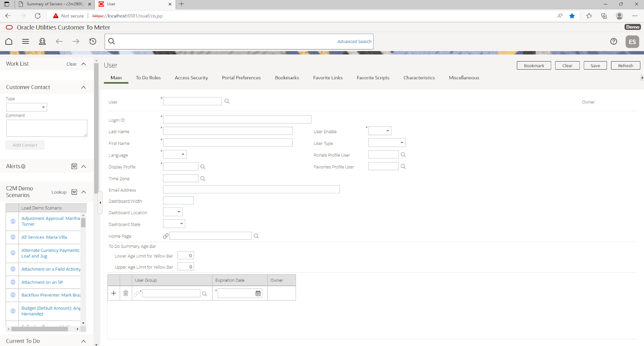Click the Advanced Search link
This screenshot has height=346, width=644.
click(x=354, y=41)
